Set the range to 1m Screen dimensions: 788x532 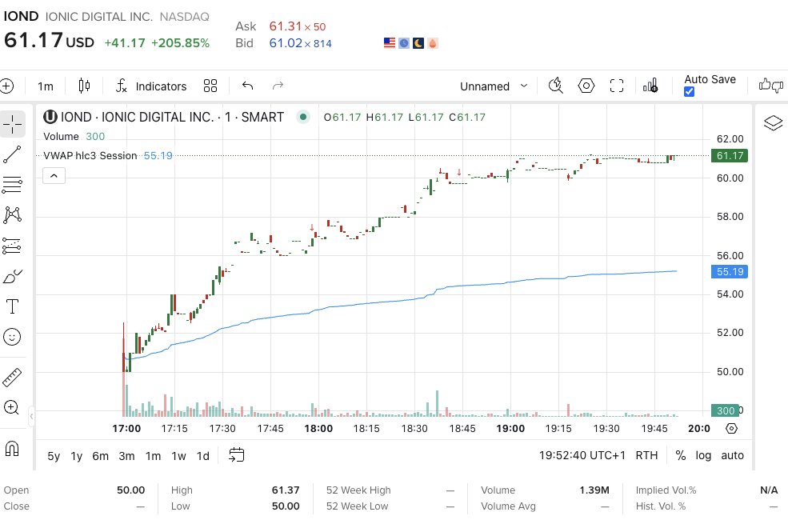pos(154,456)
